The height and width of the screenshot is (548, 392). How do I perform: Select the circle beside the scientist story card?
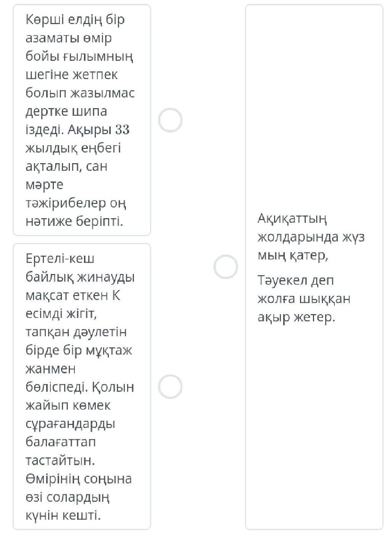(x=170, y=120)
